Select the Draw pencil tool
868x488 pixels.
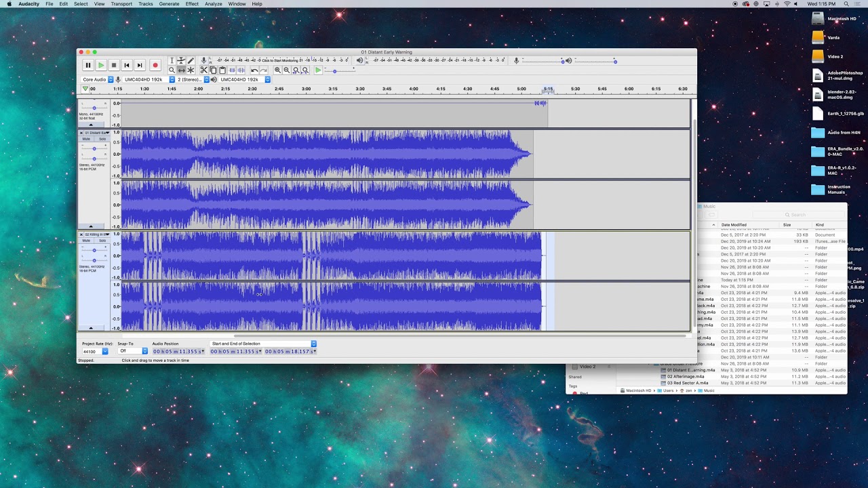click(191, 60)
